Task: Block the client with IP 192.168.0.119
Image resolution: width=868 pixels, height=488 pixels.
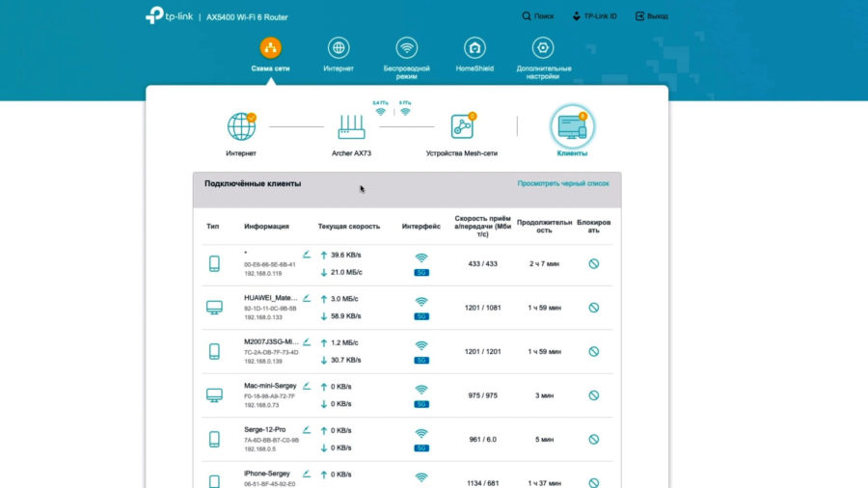Action: (x=593, y=264)
